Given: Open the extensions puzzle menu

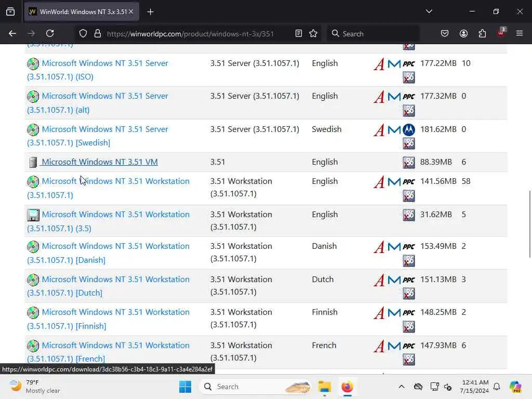Looking at the screenshot, I should [482, 33].
